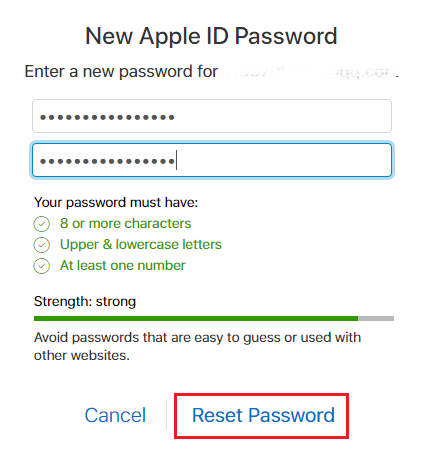Click the 'New Apple ID Password' title
432x450 pixels.
tap(211, 36)
